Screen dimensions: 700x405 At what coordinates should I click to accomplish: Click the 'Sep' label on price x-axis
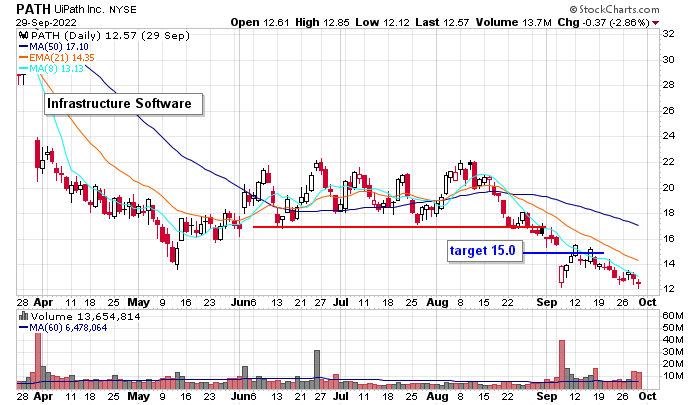tap(546, 302)
